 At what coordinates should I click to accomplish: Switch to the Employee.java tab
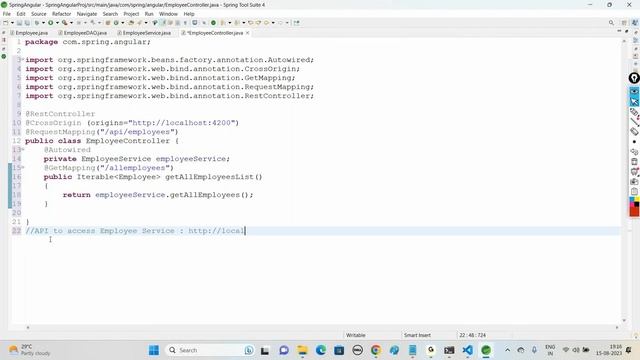tap(29, 33)
